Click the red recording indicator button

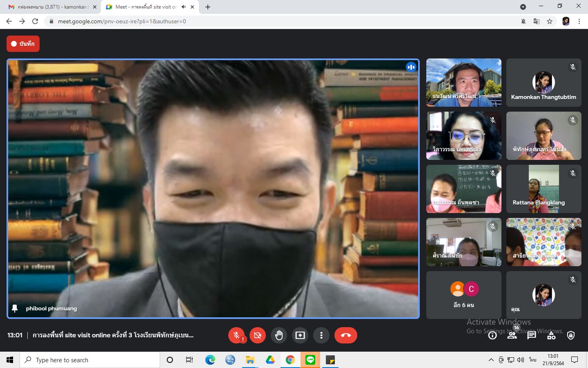(23, 44)
